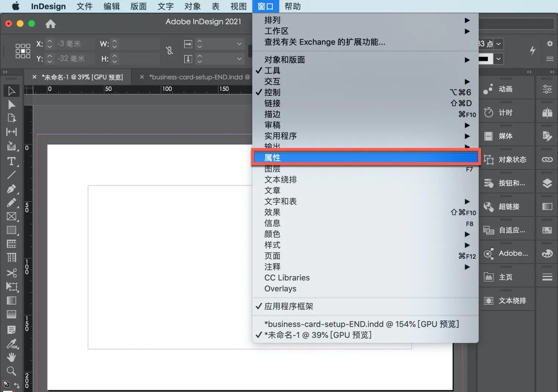This screenshot has height=392, width=558.
Task: Open the 文件 menu
Action: point(85,7)
